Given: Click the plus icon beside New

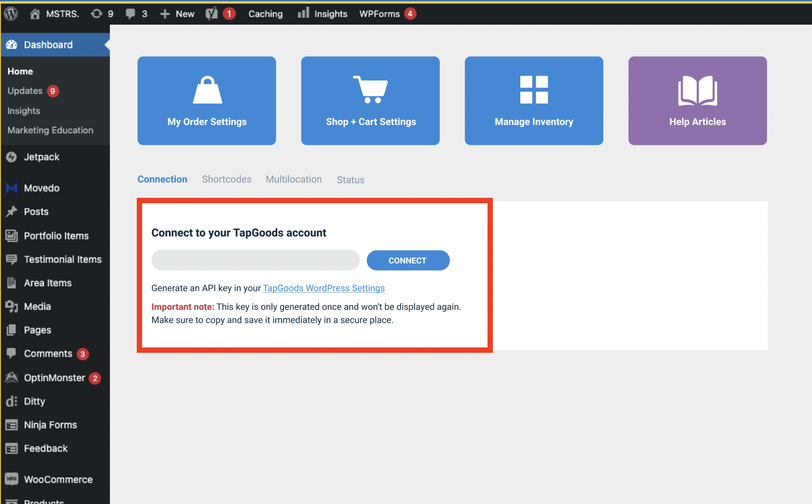Looking at the screenshot, I should pos(165,14).
